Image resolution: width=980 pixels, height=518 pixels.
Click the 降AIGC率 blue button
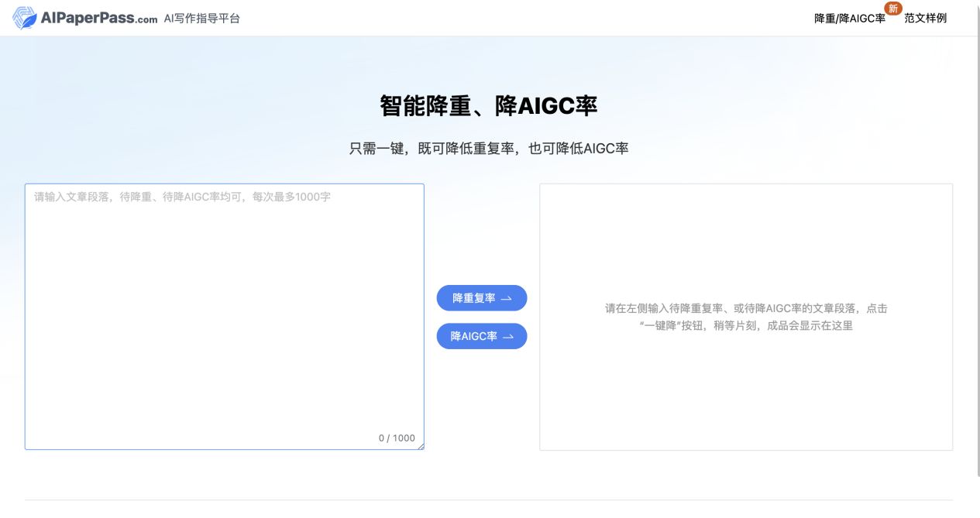(x=482, y=336)
